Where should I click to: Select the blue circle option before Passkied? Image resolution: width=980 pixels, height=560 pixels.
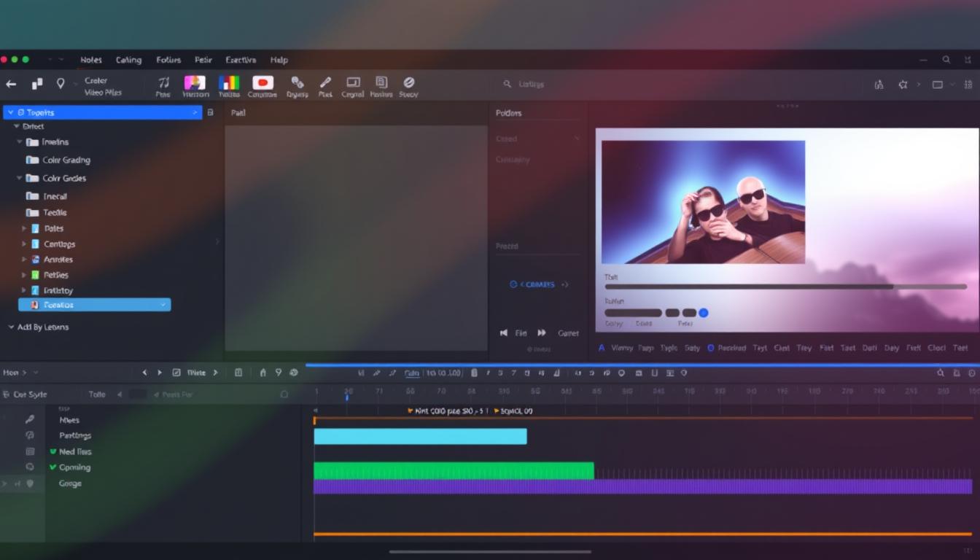tap(711, 348)
